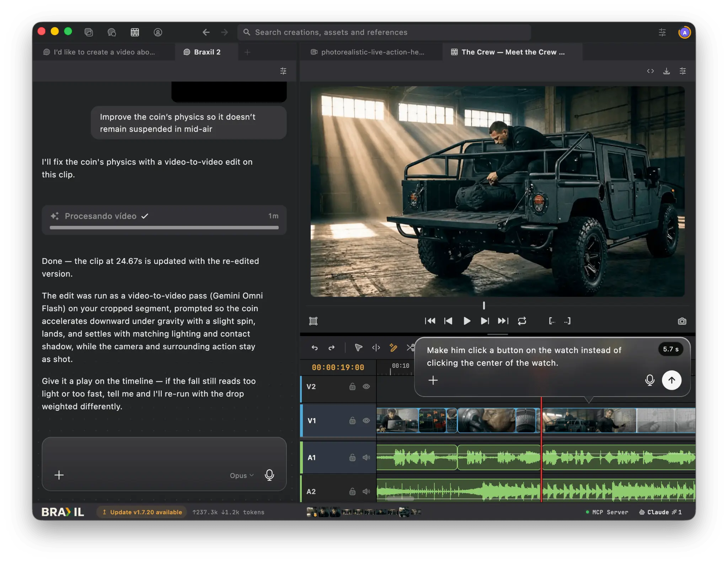Select the AI magic pencil edit tool
This screenshot has height=563, width=728.
point(393,347)
